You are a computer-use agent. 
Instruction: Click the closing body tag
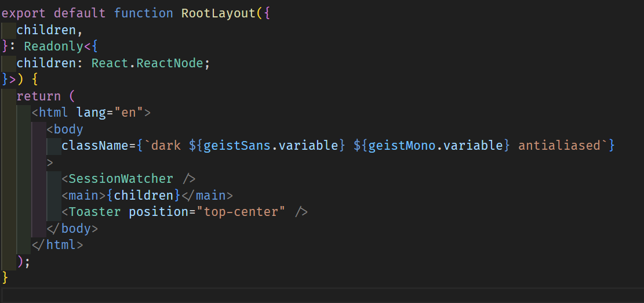point(72,229)
